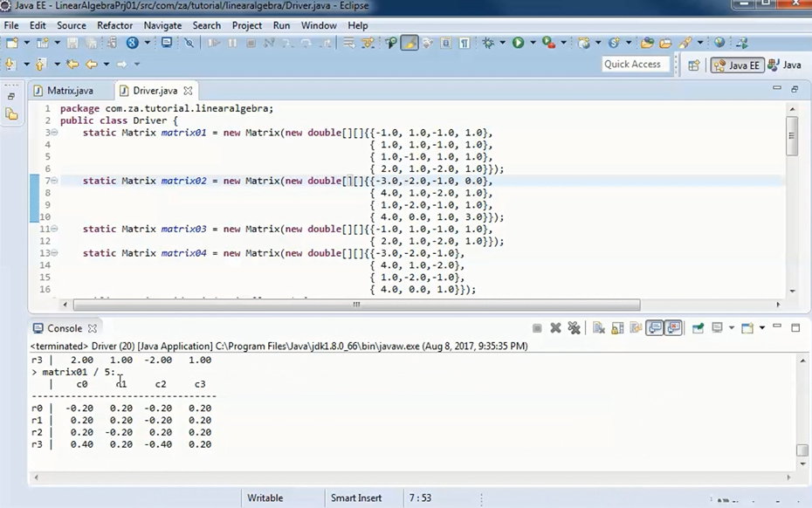Run the Driver application with the Run icon

pos(518,42)
